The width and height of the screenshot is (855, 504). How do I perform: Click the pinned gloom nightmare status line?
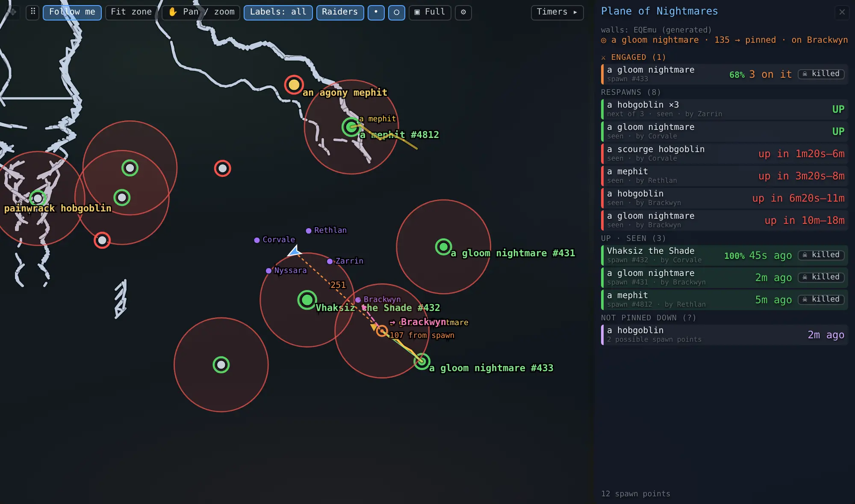tap(724, 40)
